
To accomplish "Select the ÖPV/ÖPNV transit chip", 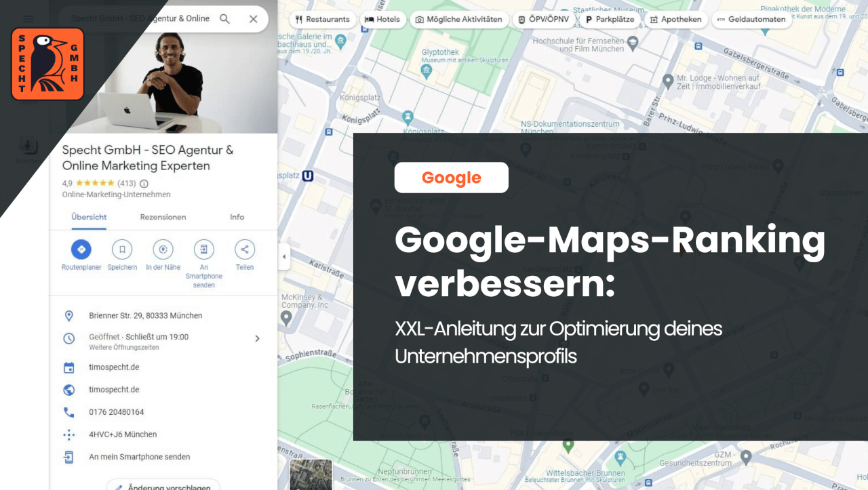I will click(544, 20).
